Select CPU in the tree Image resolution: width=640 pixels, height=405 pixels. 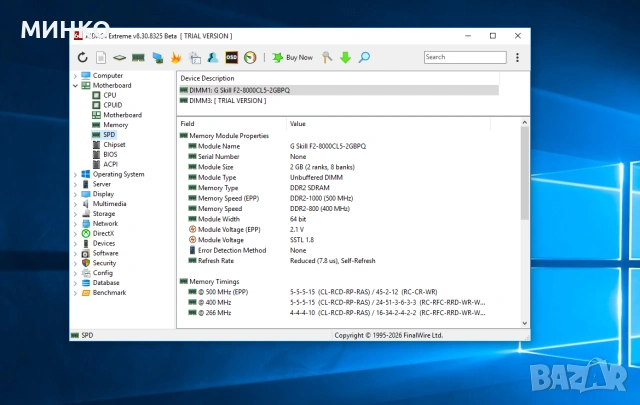tap(109, 95)
